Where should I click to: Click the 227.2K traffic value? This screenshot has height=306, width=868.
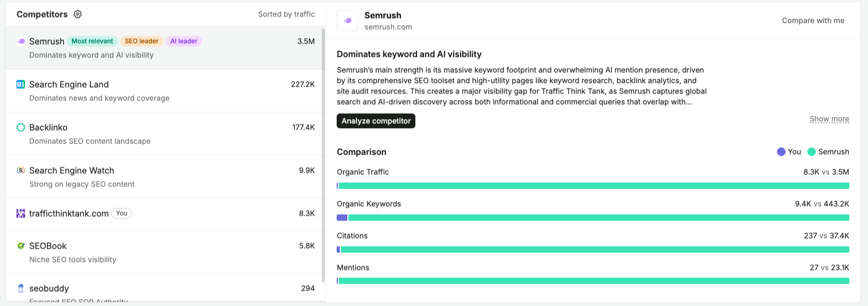(303, 84)
